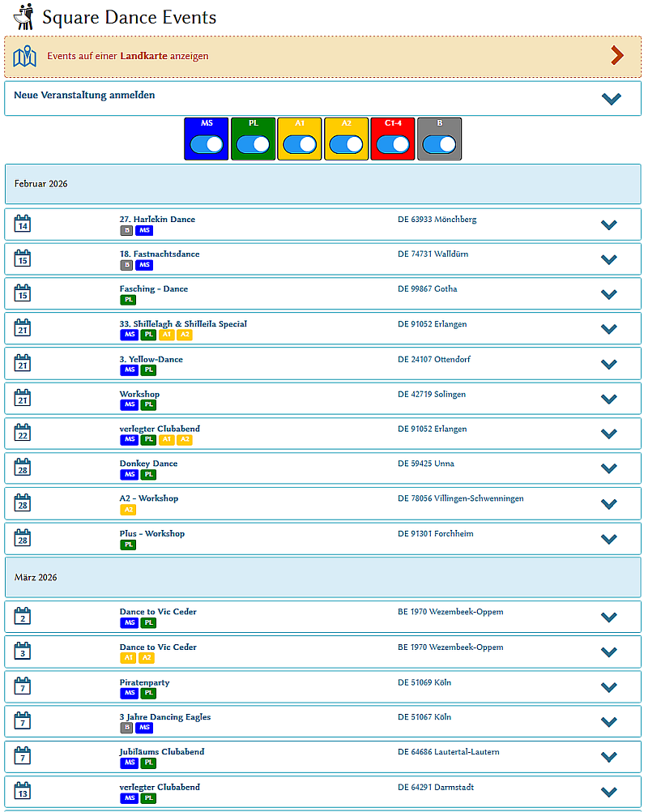Click the red arrow in the map banner
The width and height of the screenshot is (648, 812).
pos(617,55)
